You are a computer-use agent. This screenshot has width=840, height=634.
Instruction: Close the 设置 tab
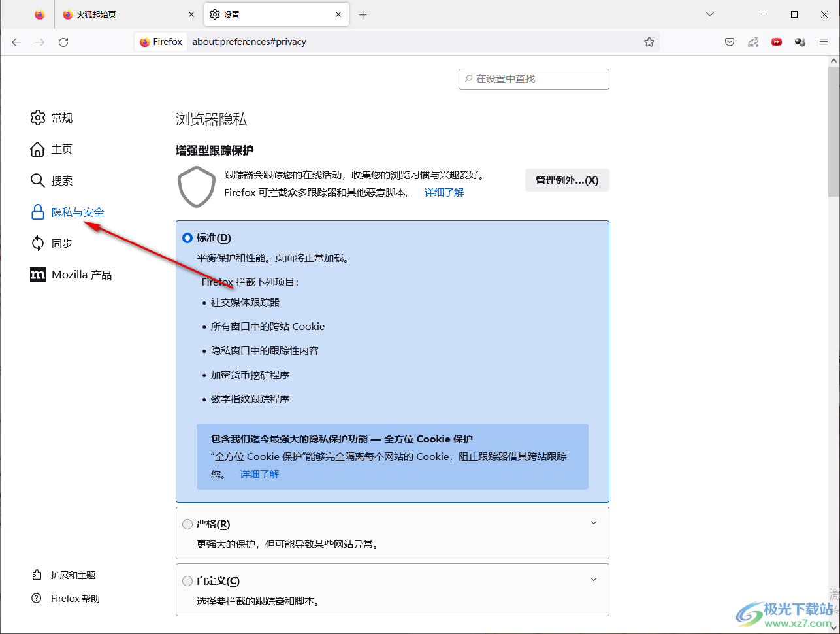(338, 14)
